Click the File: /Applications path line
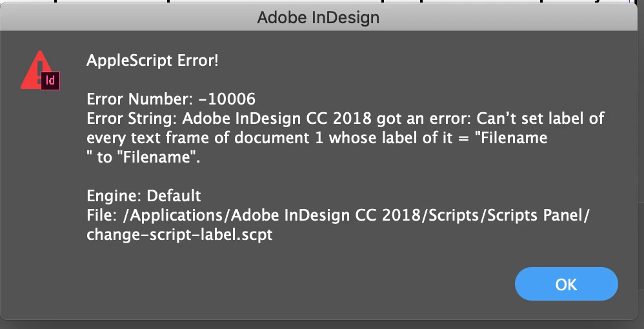The height and width of the screenshot is (329, 644). (x=338, y=215)
